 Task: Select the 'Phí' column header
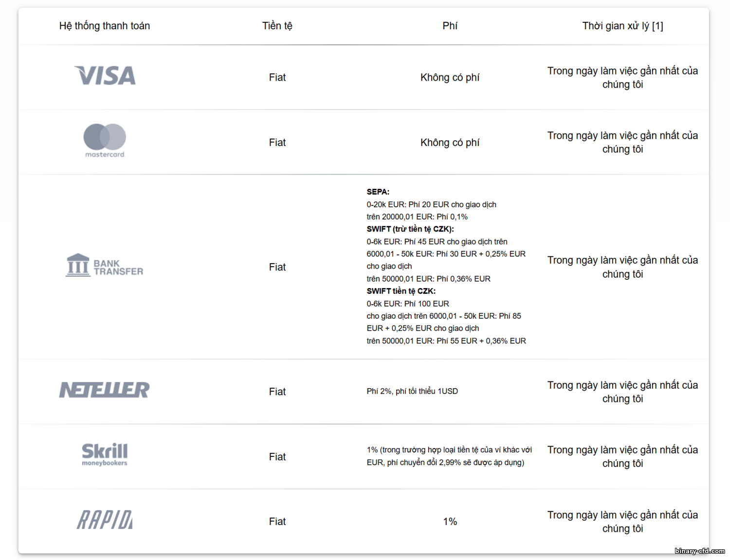tap(450, 26)
